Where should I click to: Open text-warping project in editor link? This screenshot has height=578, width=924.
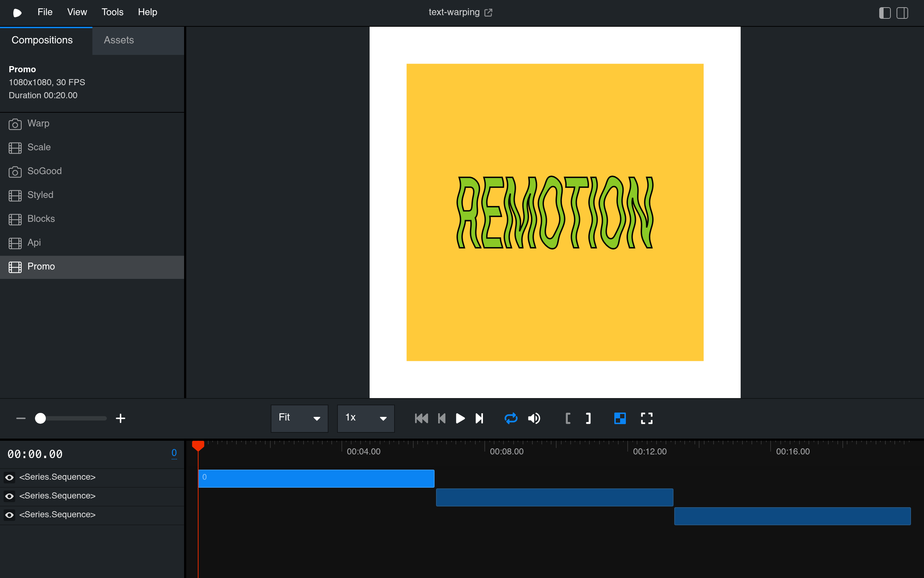[488, 13]
